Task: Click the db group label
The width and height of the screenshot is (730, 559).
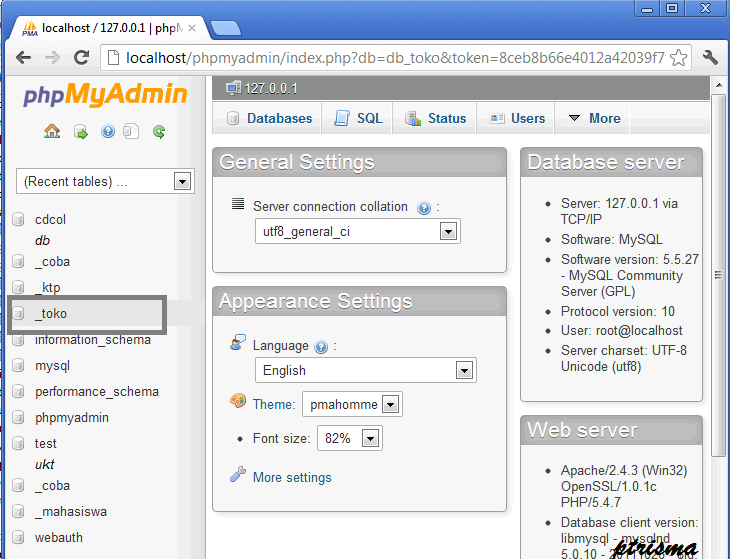Action: [x=42, y=241]
